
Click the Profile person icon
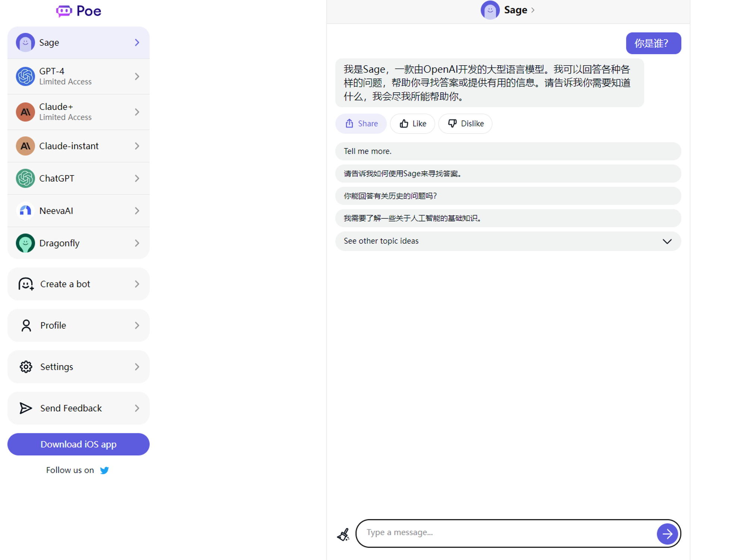26,325
